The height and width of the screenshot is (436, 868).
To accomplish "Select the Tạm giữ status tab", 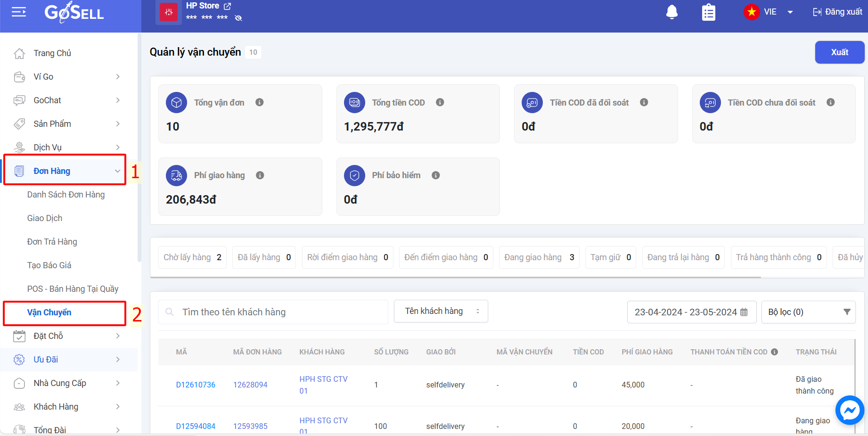I will click(x=611, y=257).
